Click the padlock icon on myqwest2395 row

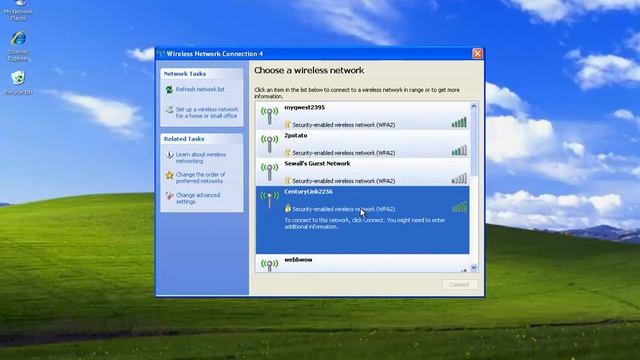tap(287, 124)
